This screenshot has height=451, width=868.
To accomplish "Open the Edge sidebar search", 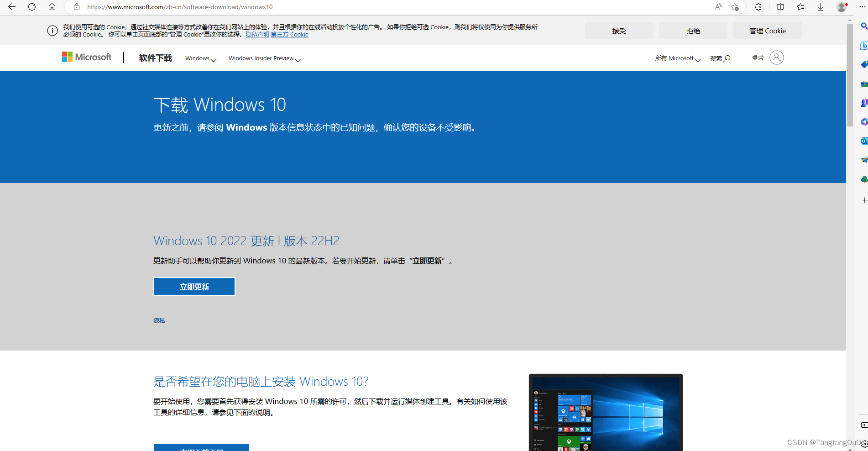I will click(864, 26).
